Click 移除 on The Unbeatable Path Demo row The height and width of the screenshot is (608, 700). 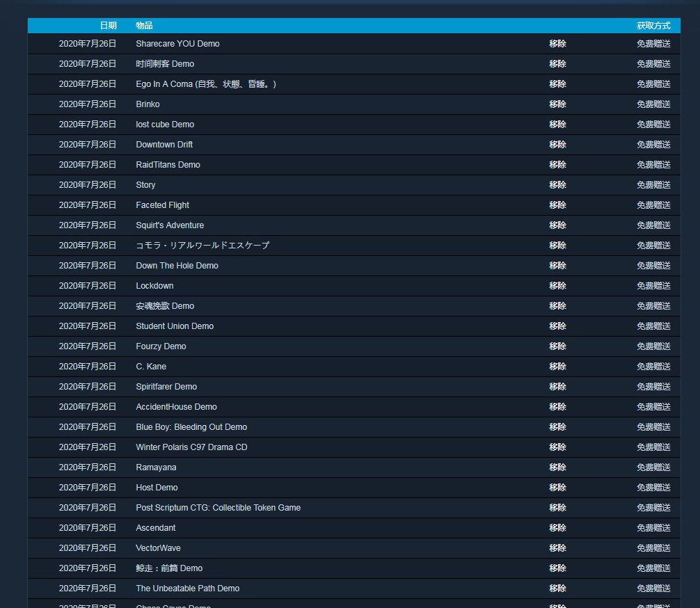click(557, 589)
